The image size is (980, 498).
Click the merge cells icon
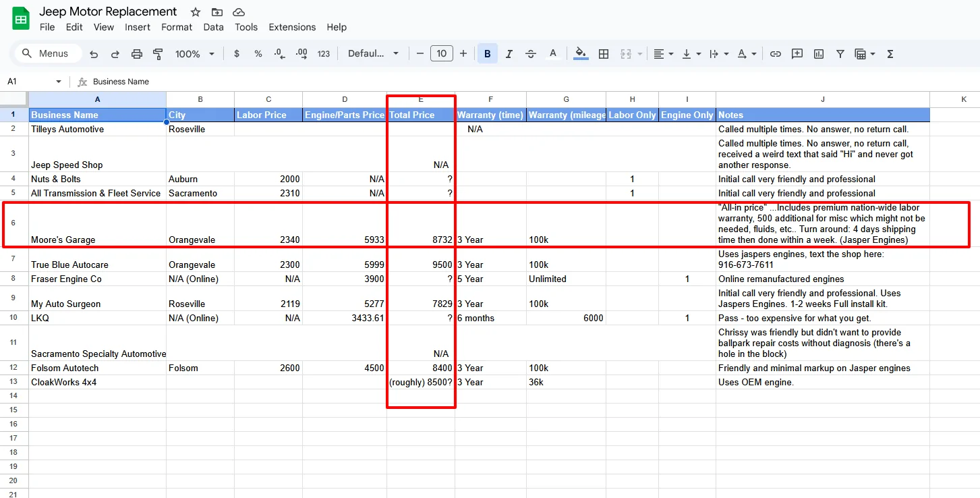point(626,54)
